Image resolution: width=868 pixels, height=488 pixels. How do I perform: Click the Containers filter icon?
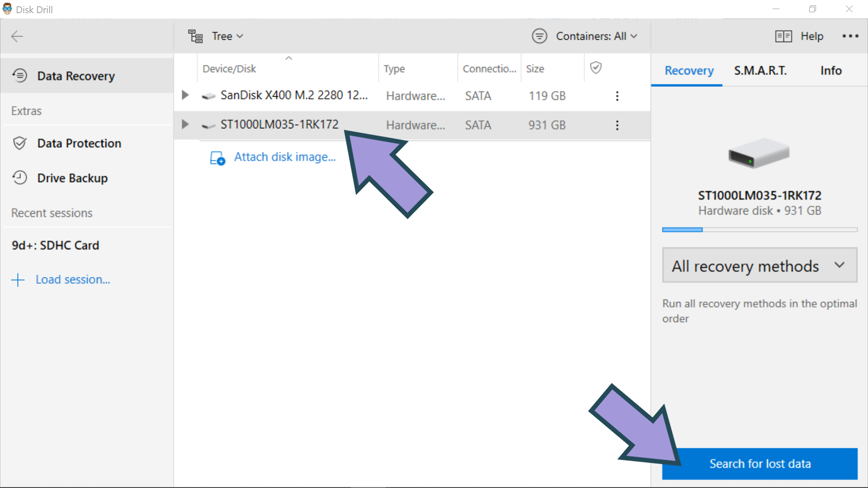[x=538, y=36]
